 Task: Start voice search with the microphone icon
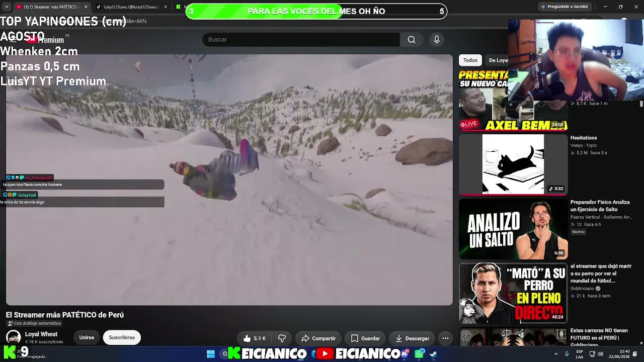(x=437, y=40)
